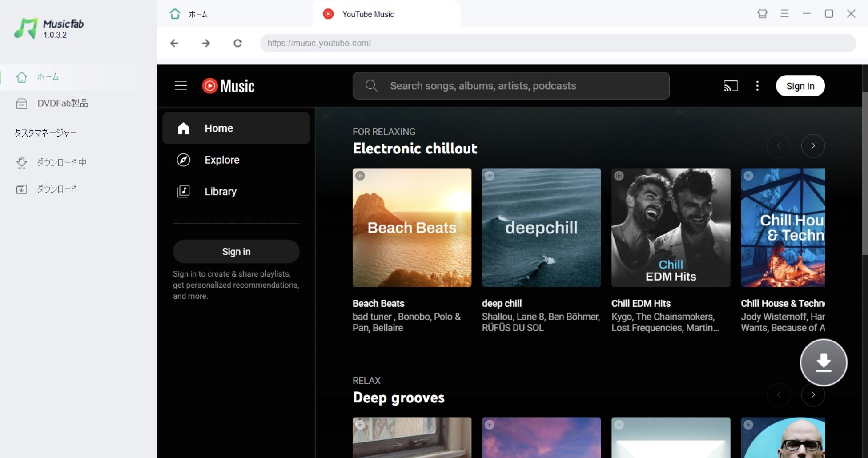Click the YouTube Music logo
This screenshot has height=458, width=868.
(x=228, y=86)
